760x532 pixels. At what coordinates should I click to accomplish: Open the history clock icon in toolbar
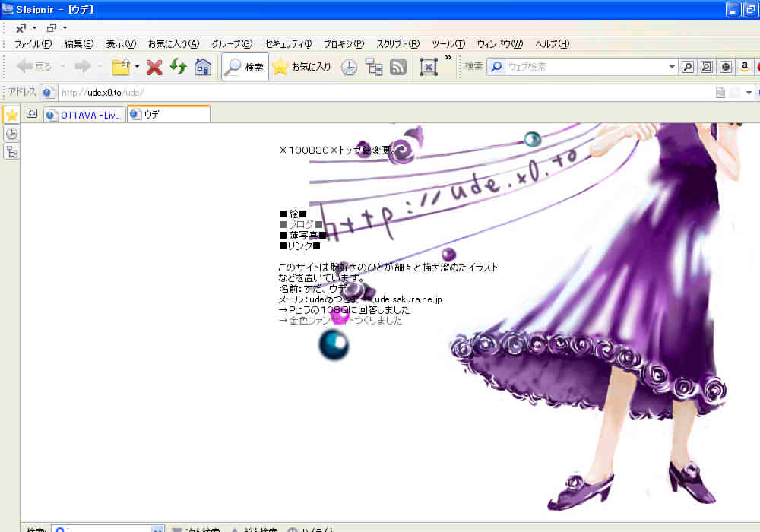pyautogui.click(x=349, y=68)
